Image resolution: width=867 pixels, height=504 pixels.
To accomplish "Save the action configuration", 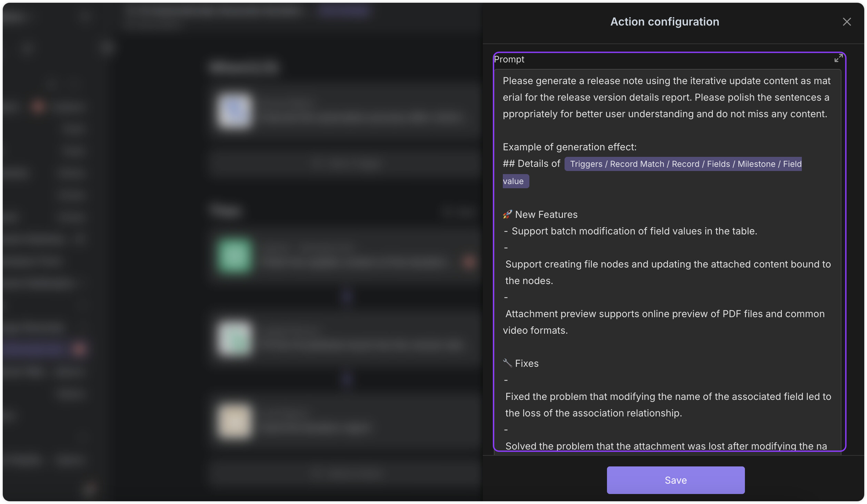I will 675,480.
